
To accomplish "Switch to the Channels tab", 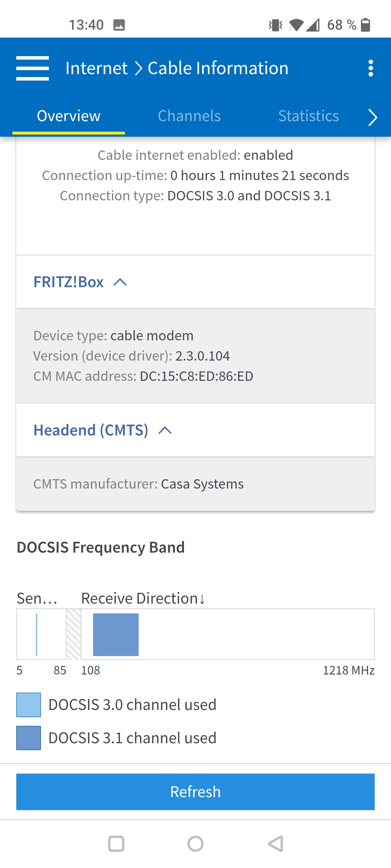I will pos(189,116).
